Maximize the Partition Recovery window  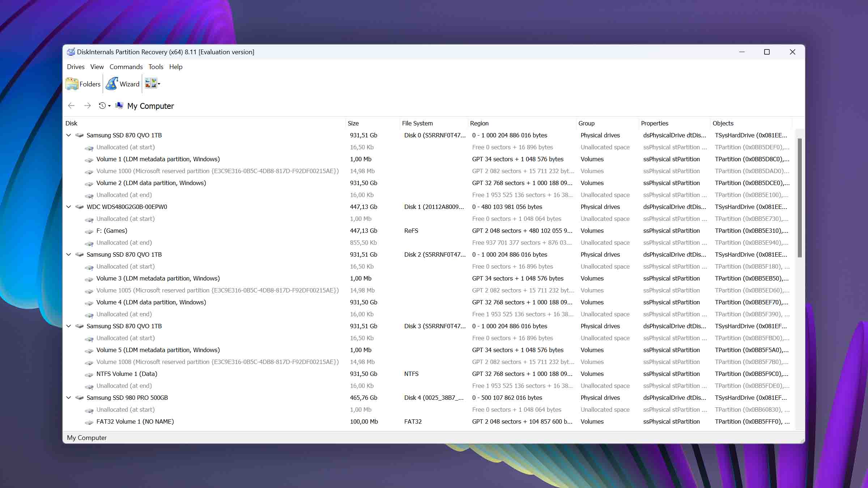767,52
